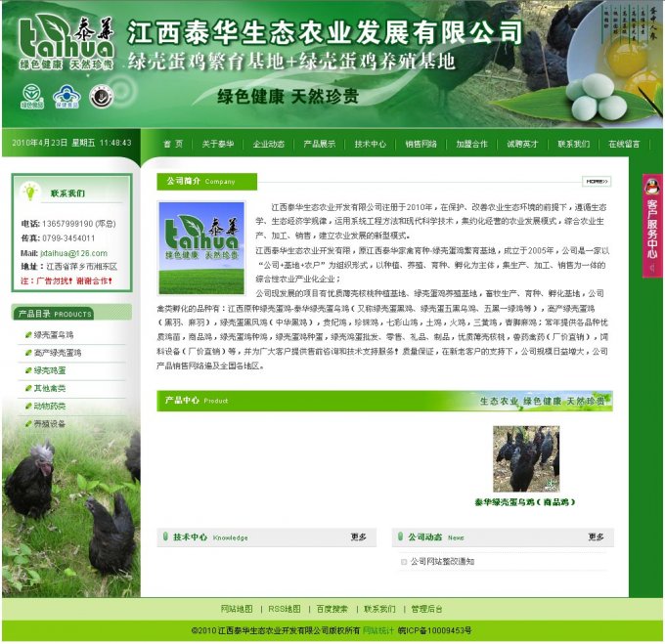Click the 管理后台 footer link
The image size is (665, 644).
tap(426, 608)
